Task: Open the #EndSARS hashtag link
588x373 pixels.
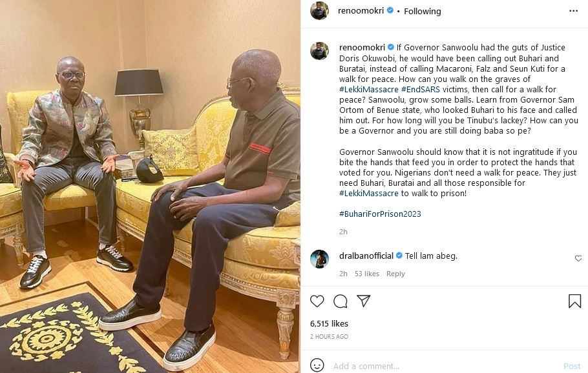Action: click(x=420, y=90)
